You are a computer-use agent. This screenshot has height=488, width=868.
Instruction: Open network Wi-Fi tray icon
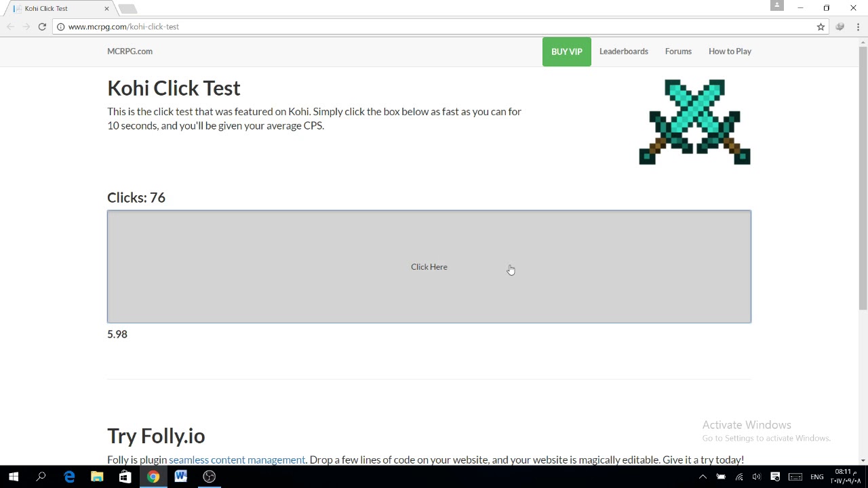click(739, 477)
